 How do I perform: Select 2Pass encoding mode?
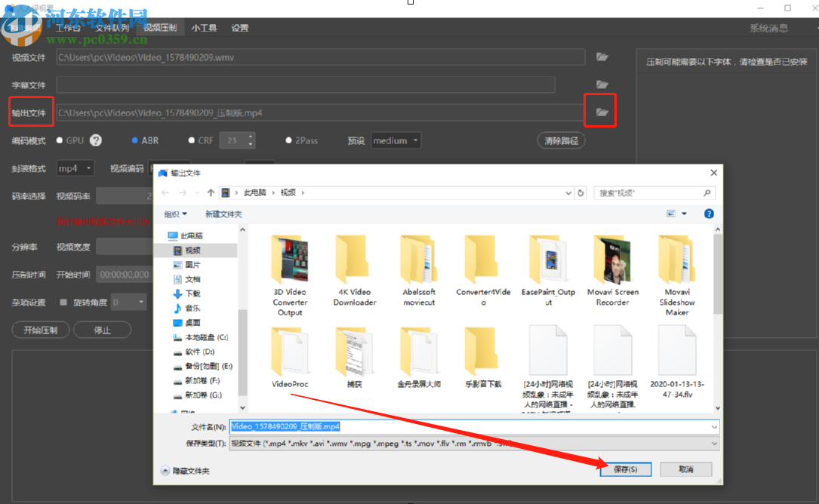pyautogui.click(x=288, y=140)
